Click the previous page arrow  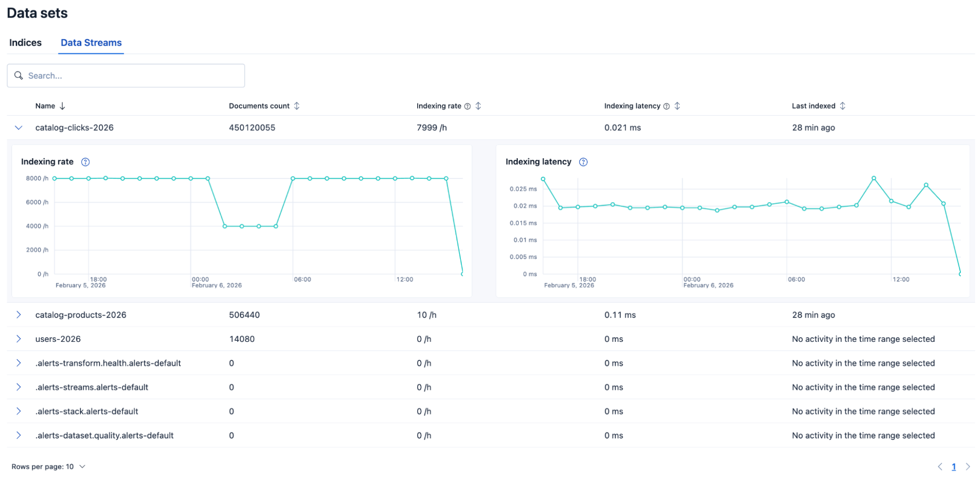940,467
